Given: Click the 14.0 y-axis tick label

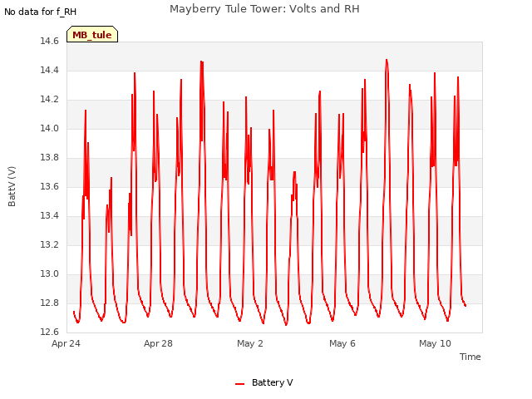Looking at the screenshot, I should (x=50, y=129).
